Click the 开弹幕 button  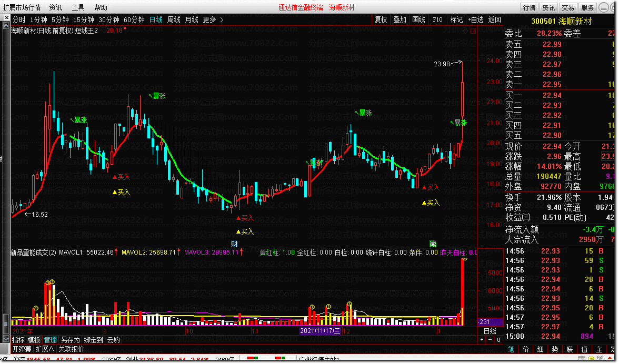22,349
